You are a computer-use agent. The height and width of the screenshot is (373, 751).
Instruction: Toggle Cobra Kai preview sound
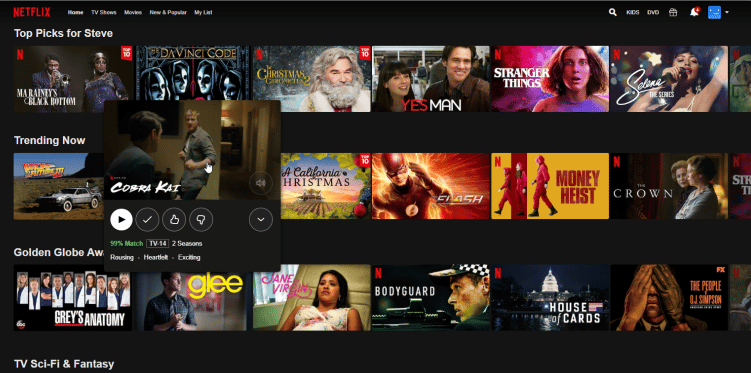point(261,183)
